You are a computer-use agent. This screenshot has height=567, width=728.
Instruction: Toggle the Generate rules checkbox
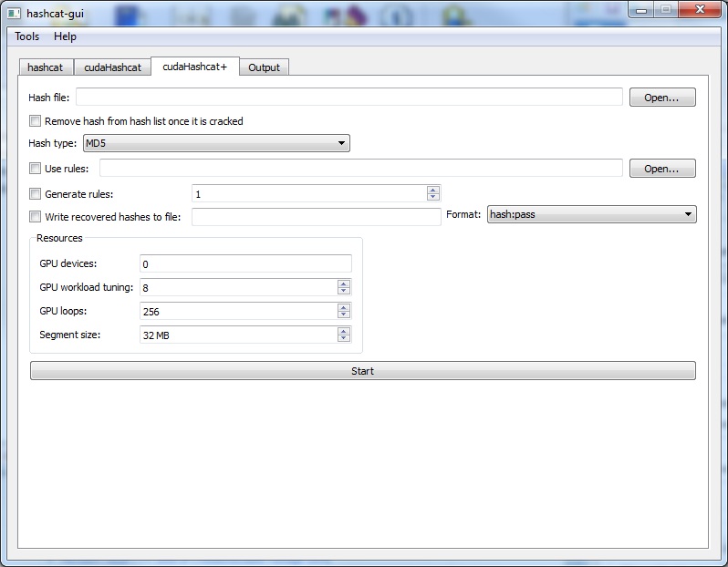point(35,193)
